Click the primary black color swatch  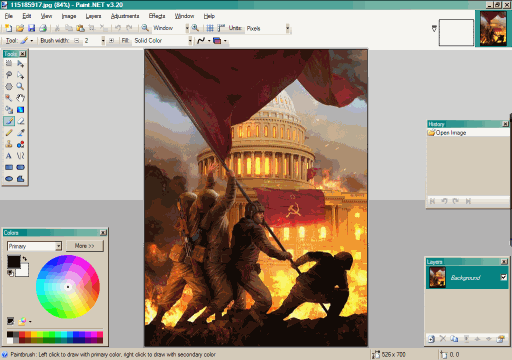pyautogui.click(x=13, y=261)
